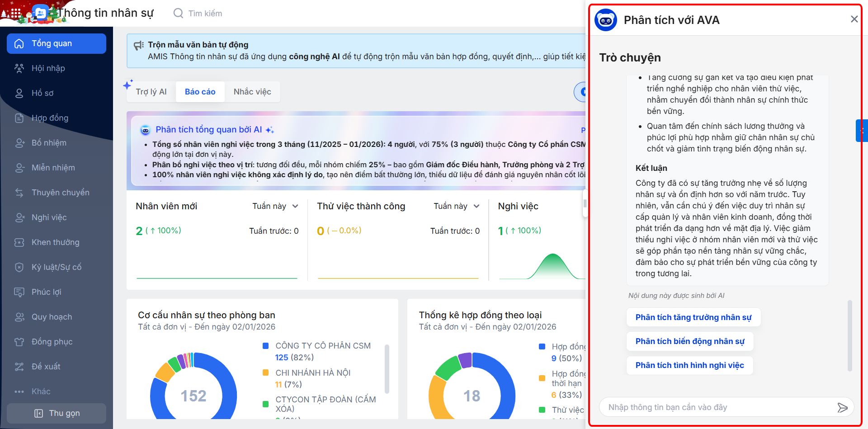Click blue swatch for CÔNG TY CỔ PHẦN CSM
This screenshot has height=429, width=868.
266,346
